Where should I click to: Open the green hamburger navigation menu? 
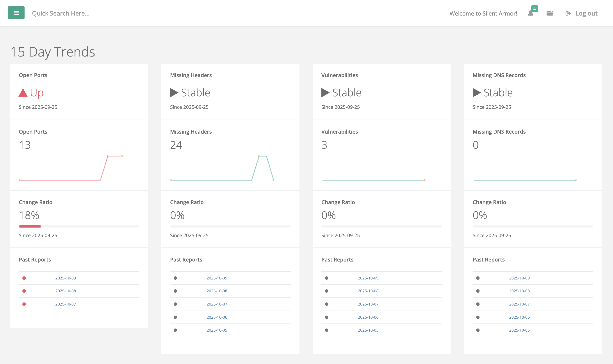tap(16, 13)
